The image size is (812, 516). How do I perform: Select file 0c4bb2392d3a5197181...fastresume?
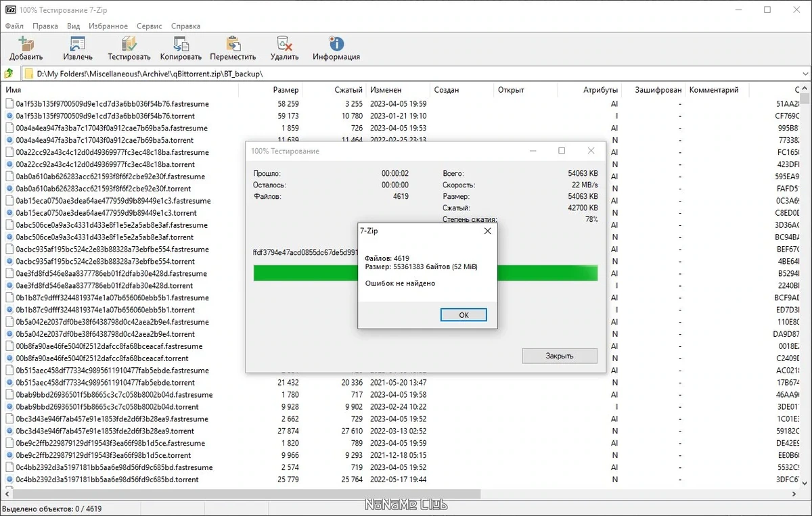tap(114, 467)
